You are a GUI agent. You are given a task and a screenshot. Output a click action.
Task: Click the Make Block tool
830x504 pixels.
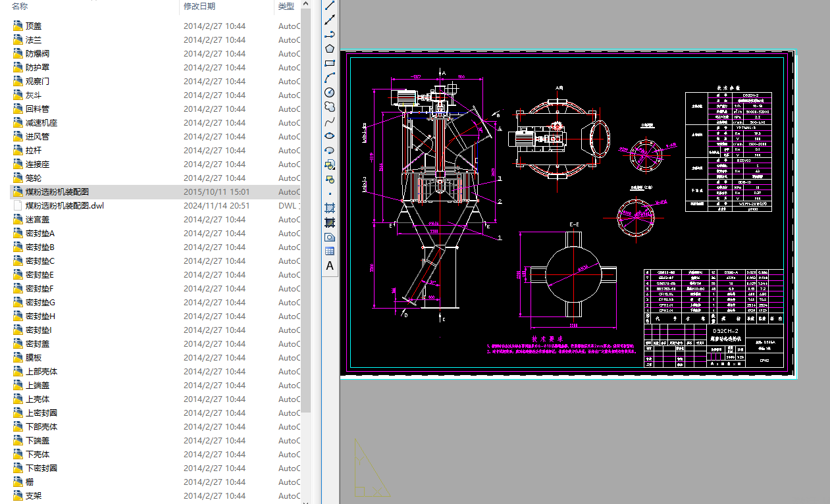coord(330,179)
